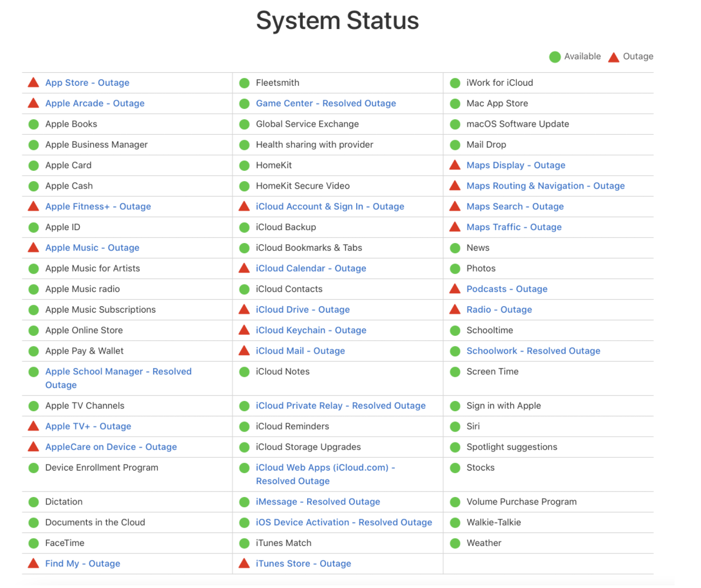Click the outage icon beside iCloud Keychain
The image size is (701, 588).
tap(244, 330)
